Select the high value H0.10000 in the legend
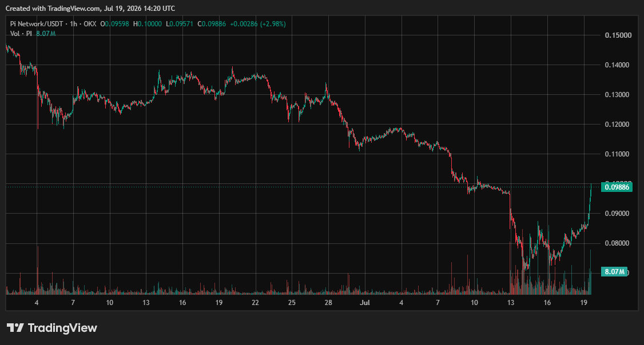 click(148, 24)
